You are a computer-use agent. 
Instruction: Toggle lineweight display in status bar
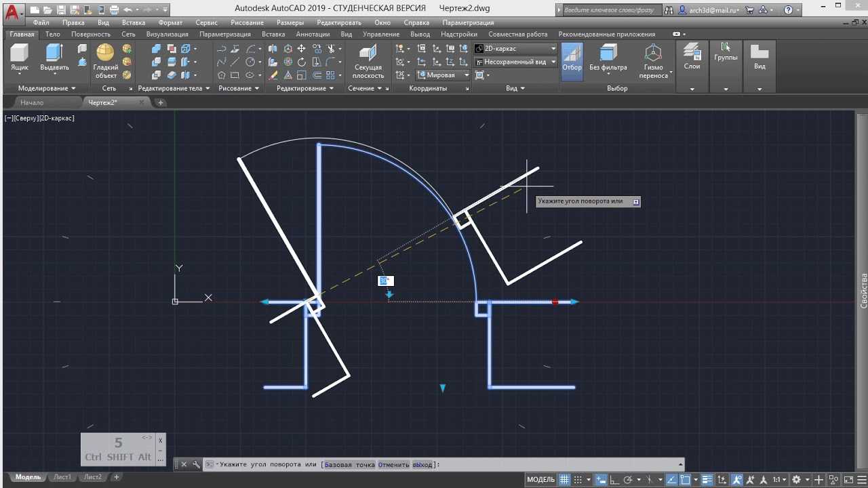pos(708,480)
